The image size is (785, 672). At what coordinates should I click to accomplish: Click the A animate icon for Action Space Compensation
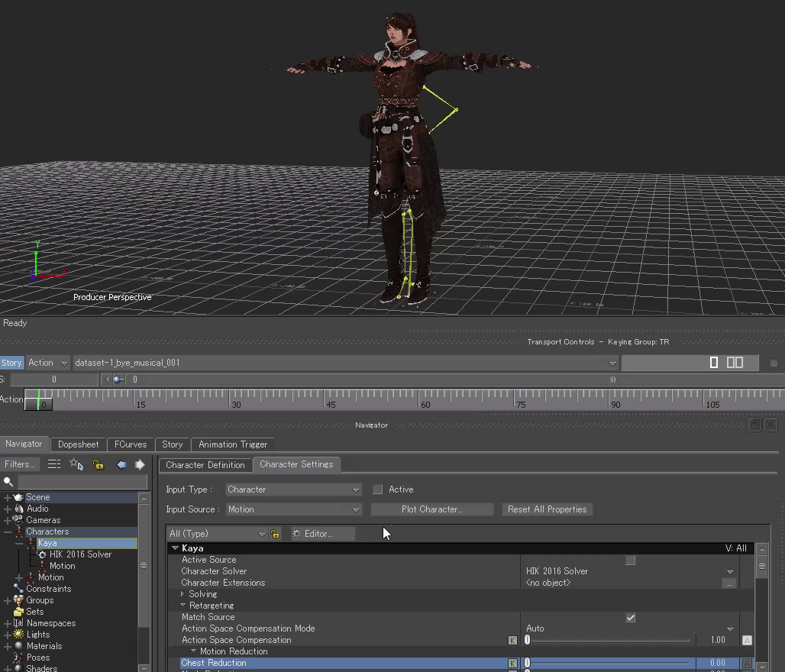coord(747,640)
